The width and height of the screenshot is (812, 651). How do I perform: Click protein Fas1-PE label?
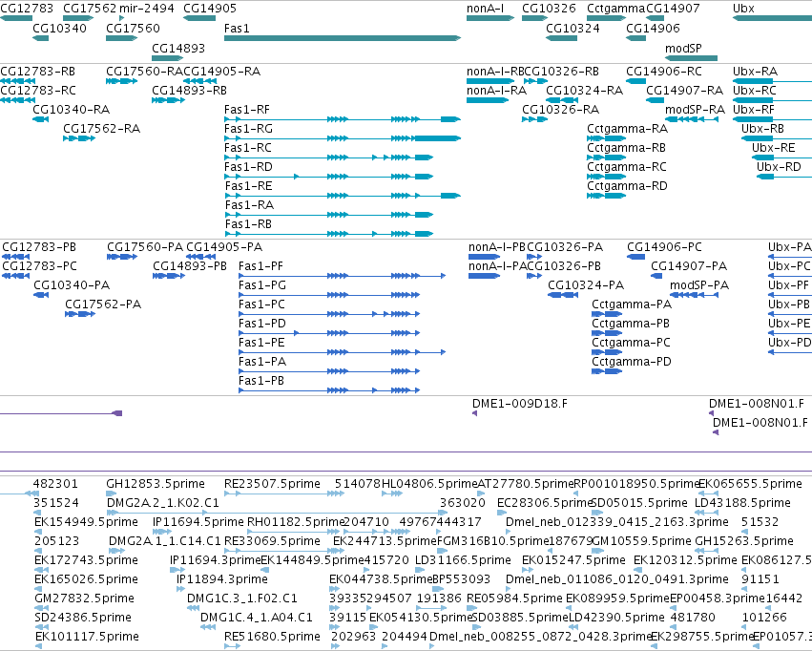pyautogui.click(x=261, y=343)
